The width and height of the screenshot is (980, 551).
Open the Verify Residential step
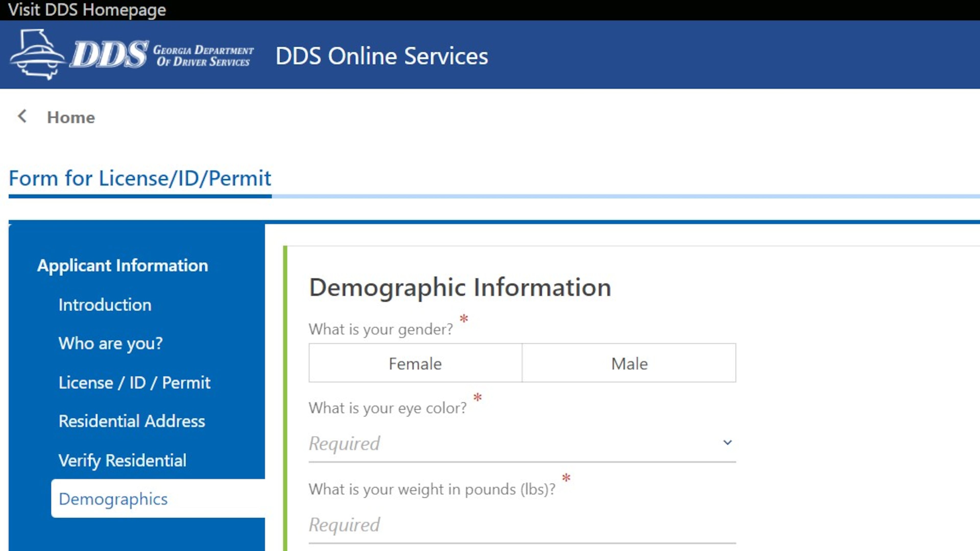coord(122,460)
